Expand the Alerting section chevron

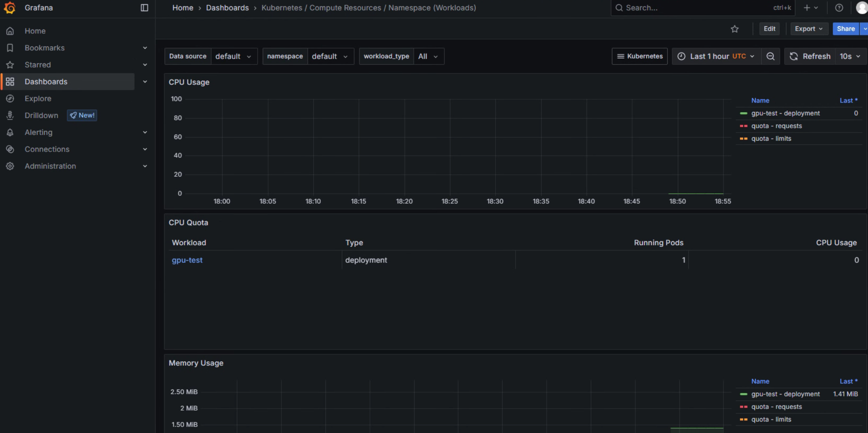[145, 132]
